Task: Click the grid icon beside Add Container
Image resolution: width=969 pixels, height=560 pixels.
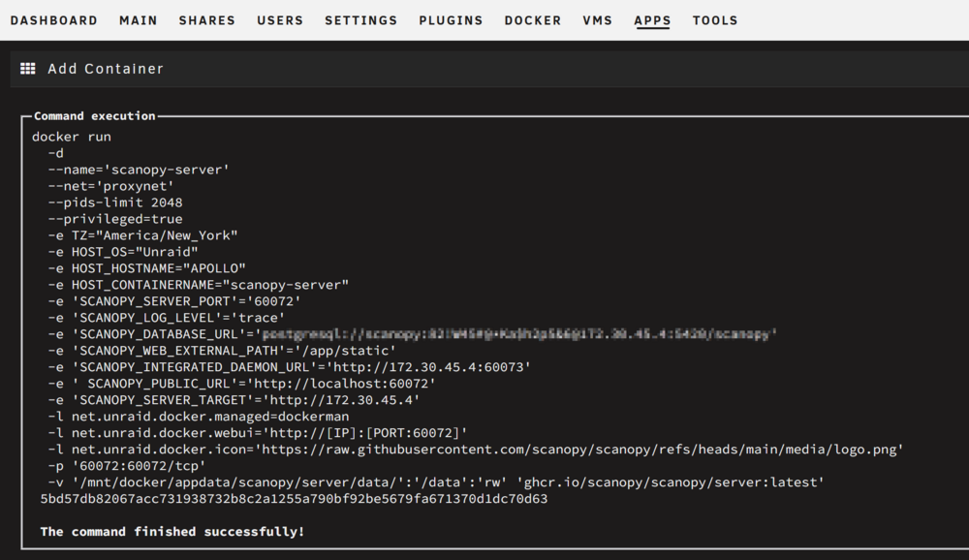Action: click(28, 69)
